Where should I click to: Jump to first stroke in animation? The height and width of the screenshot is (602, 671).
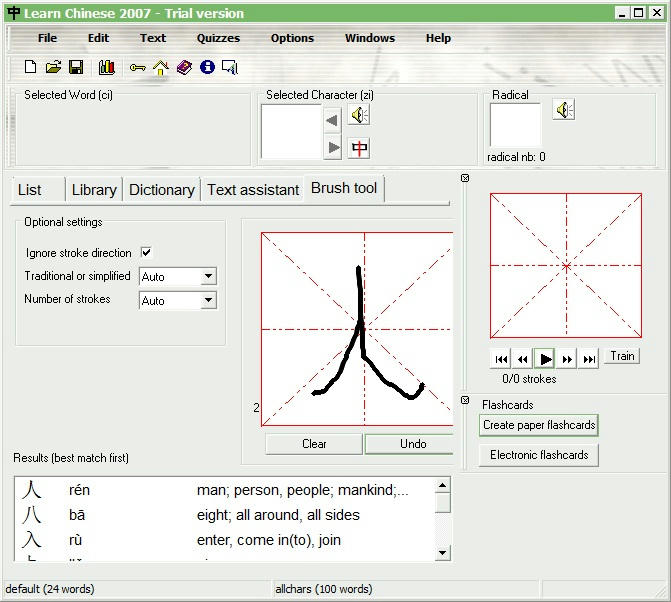click(501, 359)
